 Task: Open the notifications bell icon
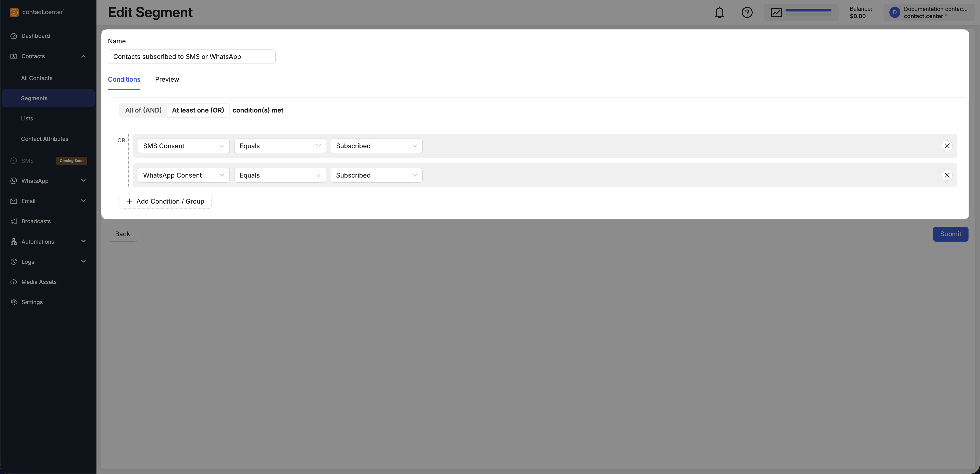(719, 13)
